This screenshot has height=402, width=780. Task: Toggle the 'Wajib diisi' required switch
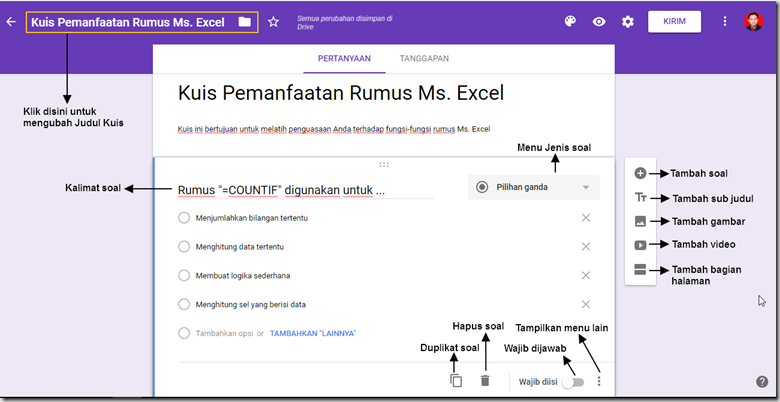click(x=573, y=382)
